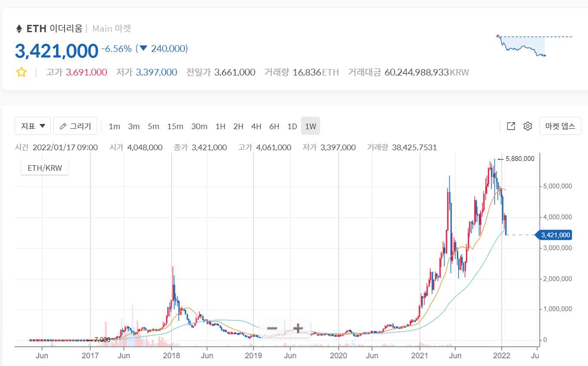Activate the 그리기 drawing tool button
The image size is (588, 366).
tap(75, 126)
